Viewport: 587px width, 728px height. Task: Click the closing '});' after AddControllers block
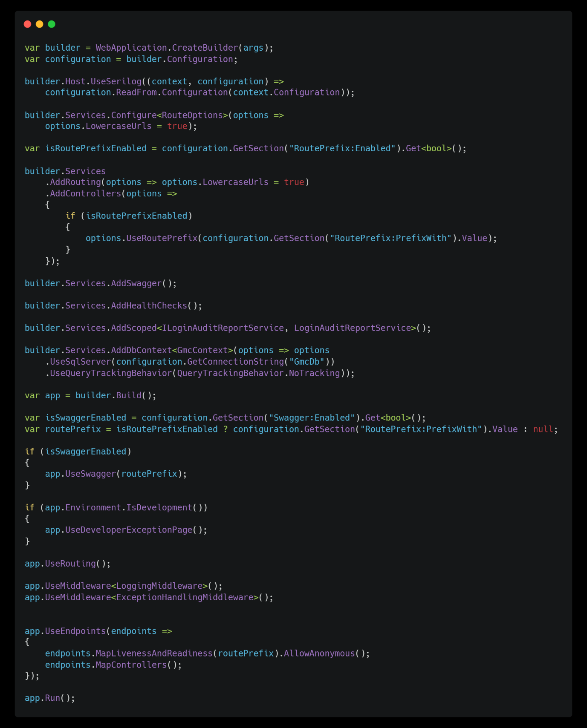52,261
